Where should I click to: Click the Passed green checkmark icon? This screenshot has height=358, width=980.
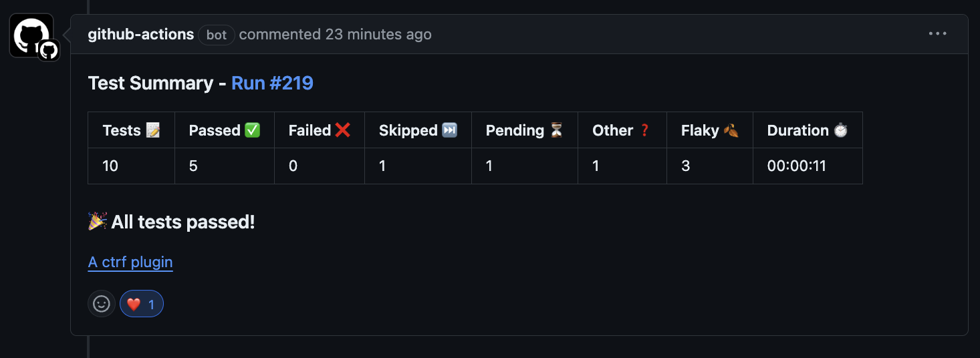coord(253,130)
